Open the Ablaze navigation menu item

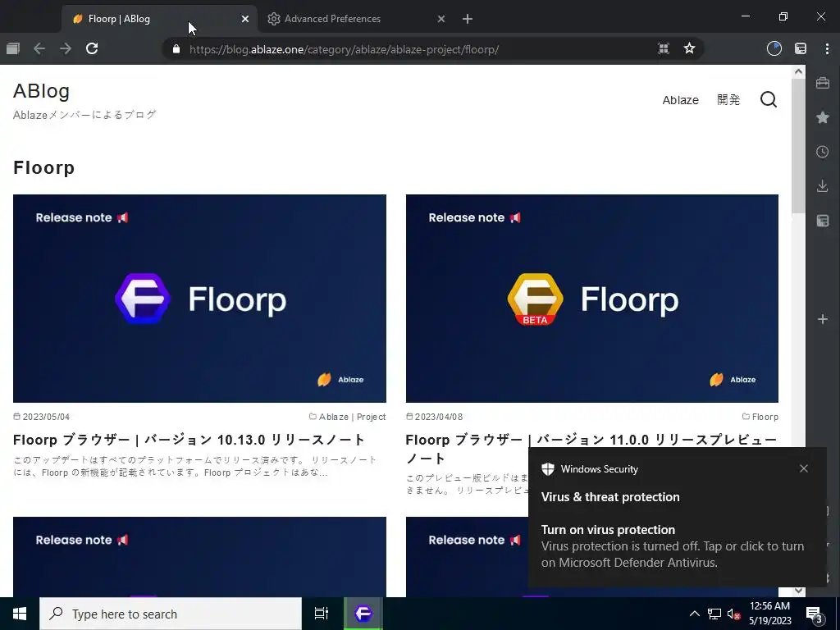[680, 100]
